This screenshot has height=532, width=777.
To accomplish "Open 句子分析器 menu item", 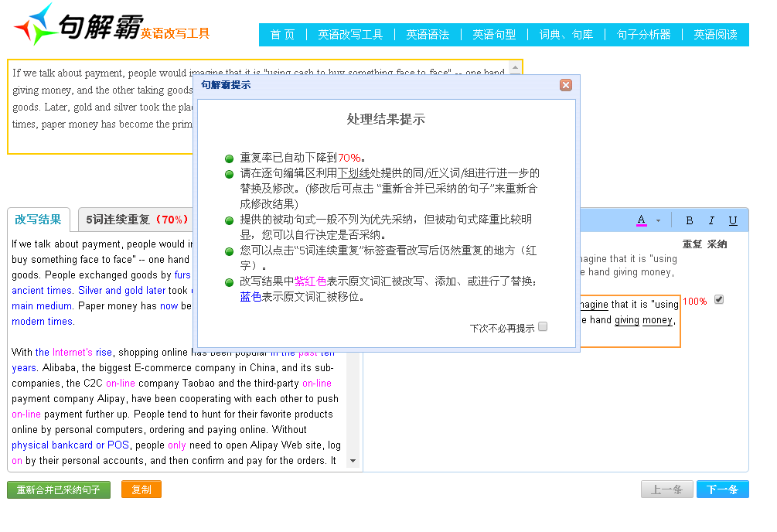I will click(644, 35).
